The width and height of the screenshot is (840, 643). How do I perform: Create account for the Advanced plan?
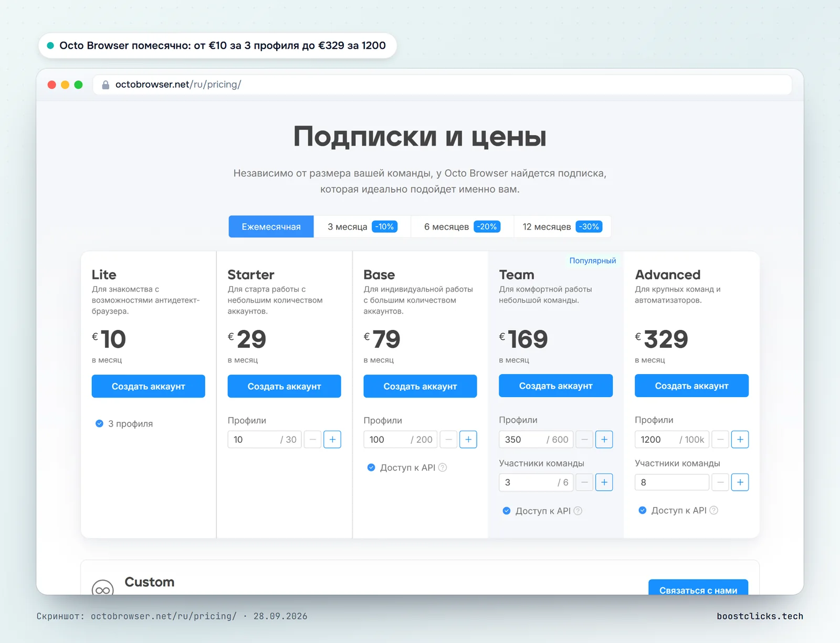pyautogui.click(x=692, y=386)
